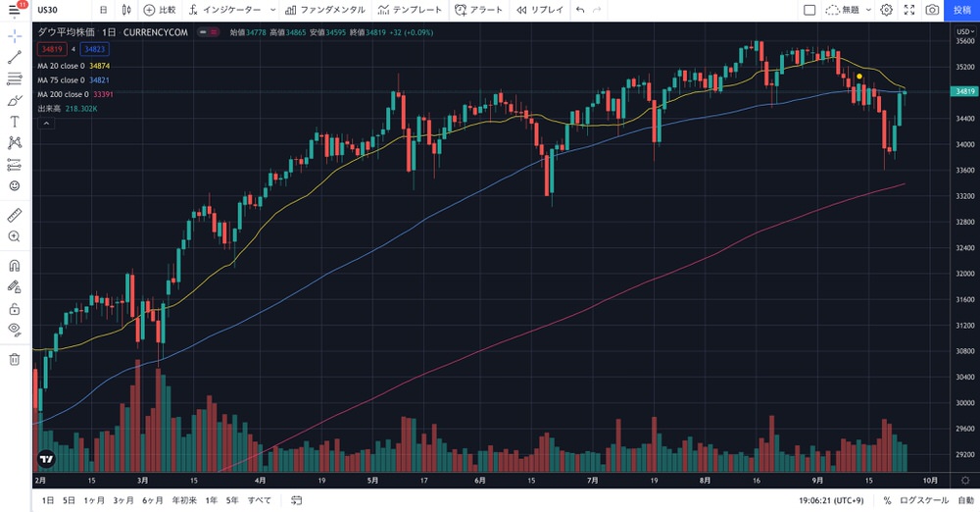Screen dimensions: 980x512
Task: Toggle 自動 auto scale
Action: click(x=965, y=500)
